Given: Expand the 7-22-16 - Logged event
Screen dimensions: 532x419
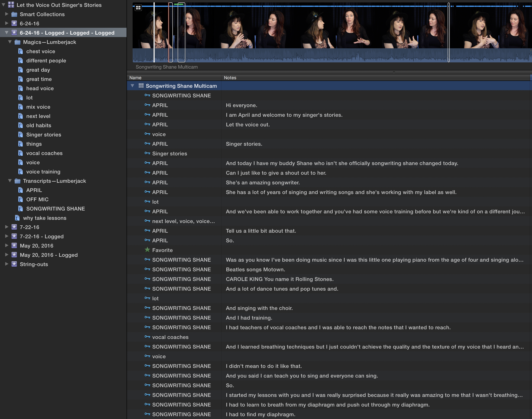Looking at the screenshot, I should [7, 236].
